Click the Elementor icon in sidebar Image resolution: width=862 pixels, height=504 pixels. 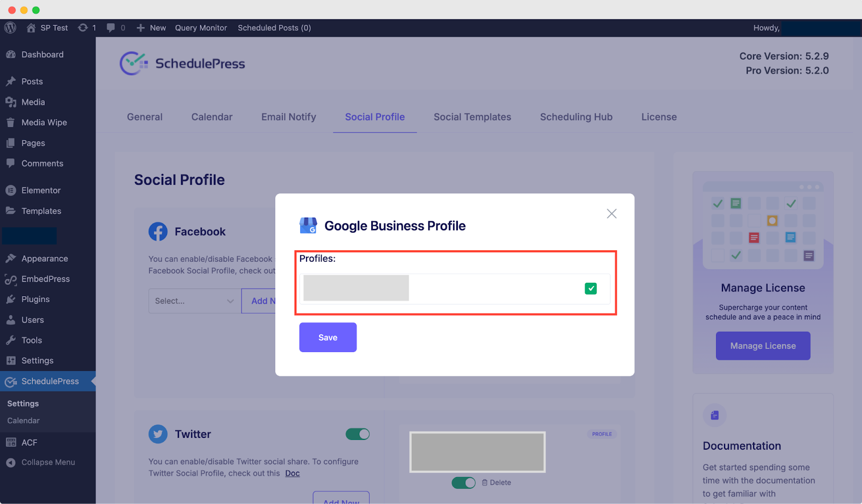(x=11, y=190)
